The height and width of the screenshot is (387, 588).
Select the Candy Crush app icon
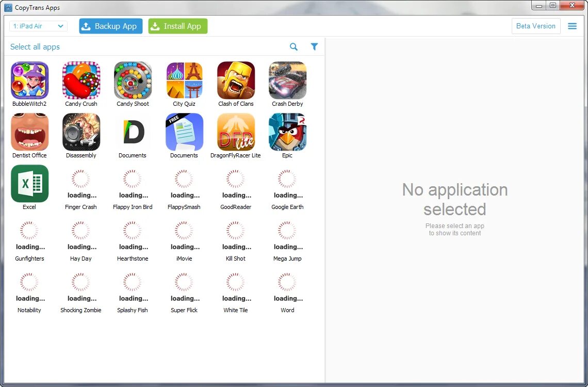pos(81,80)
